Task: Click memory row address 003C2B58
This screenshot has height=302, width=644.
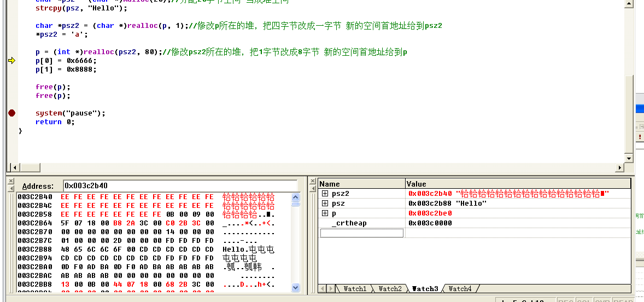Action: [35, 214]
